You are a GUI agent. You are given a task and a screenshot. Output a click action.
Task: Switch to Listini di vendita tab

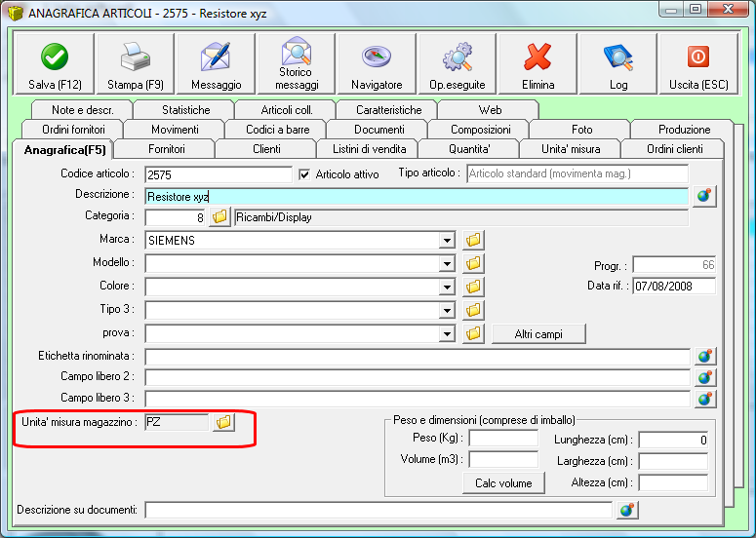[x=369, y=149]
